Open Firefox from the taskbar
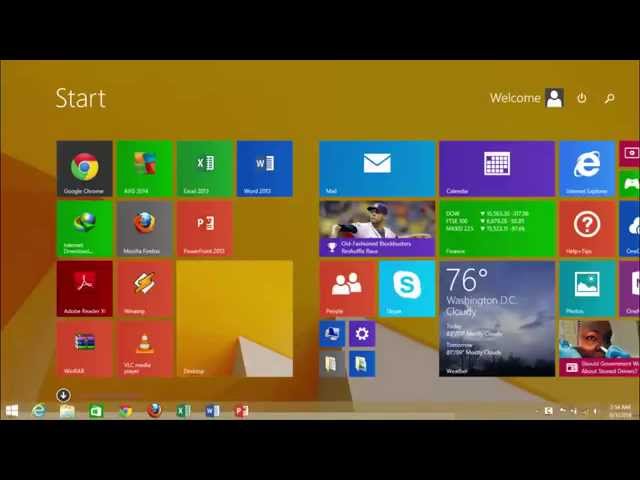 [x=154, y=411]
